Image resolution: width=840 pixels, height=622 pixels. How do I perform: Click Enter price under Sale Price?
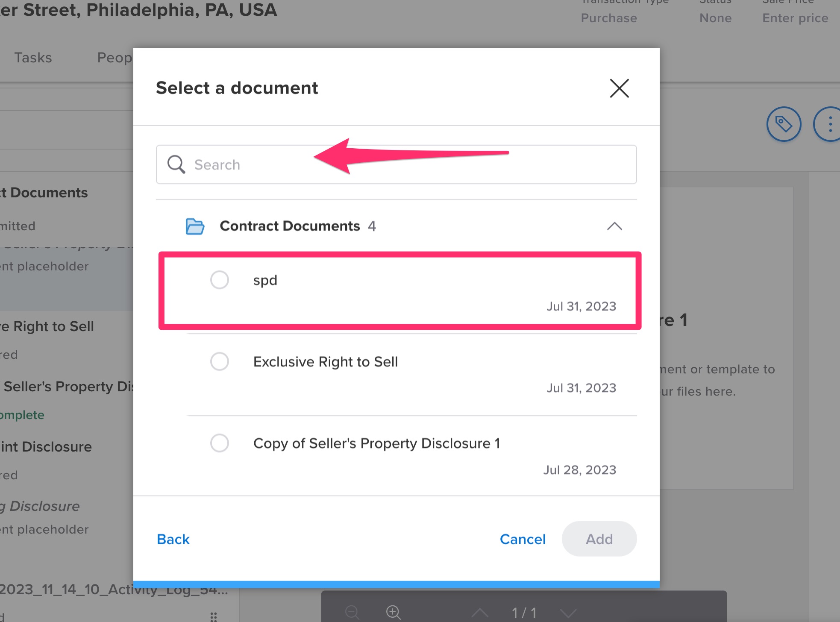click(x=795, y=18)
